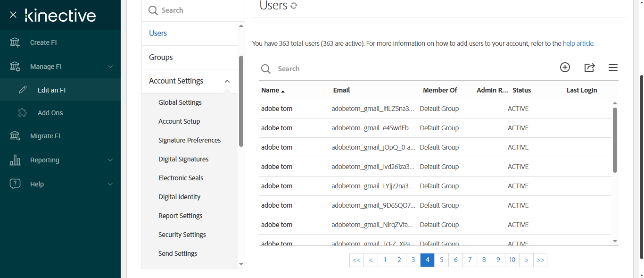Click the Add-Ons puzzle icon
Screen dimensions: 644x278
[x=22, y=113]
